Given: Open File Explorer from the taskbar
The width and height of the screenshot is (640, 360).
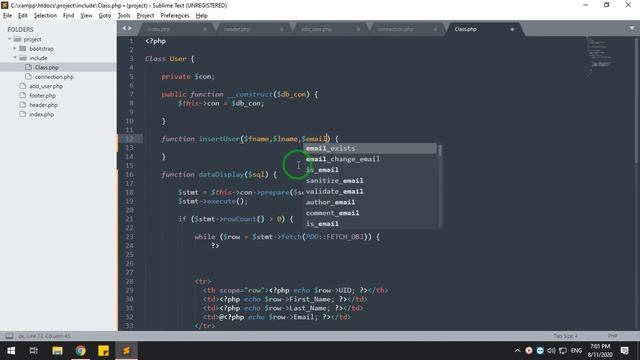Looking at the screenshot, I should (57, 351).
